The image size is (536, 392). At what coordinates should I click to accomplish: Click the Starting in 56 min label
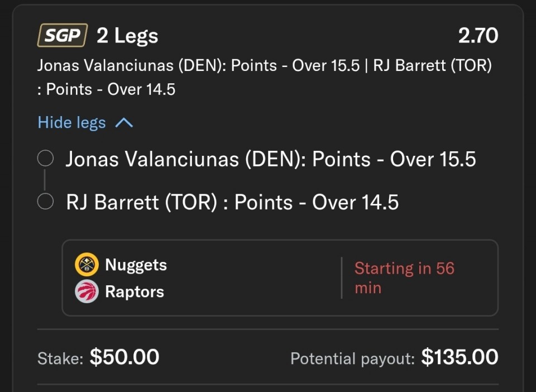pos(404,278)
